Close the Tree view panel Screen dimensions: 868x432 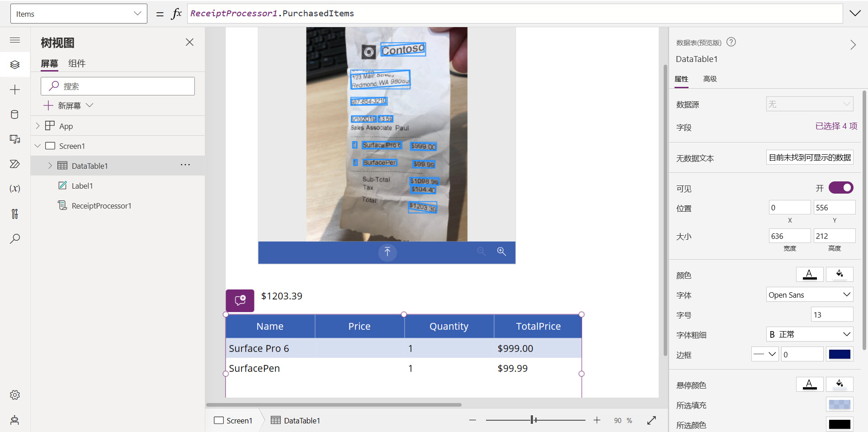(x=189, y=42)
